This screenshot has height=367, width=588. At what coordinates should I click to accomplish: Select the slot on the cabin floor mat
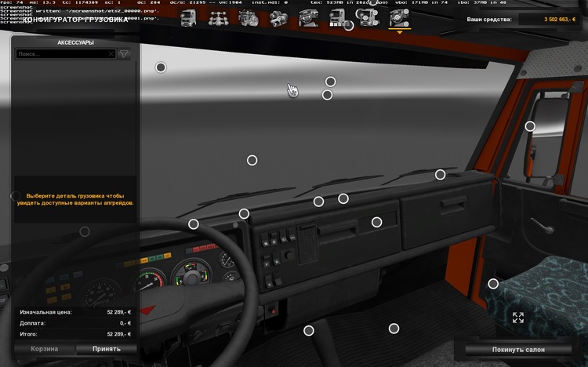pyautogui.click(x=394, y=329)
